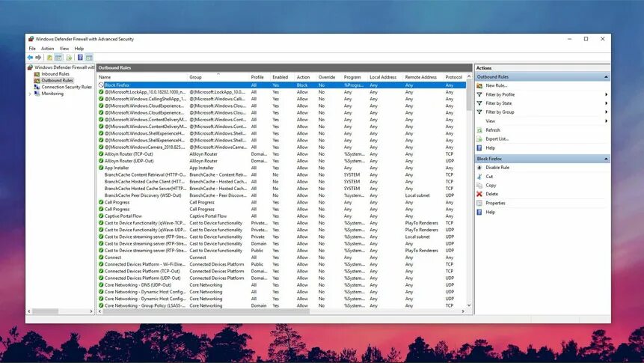
Task: Click the New Rule icon in Actions
Action: (x=479, y=85)
